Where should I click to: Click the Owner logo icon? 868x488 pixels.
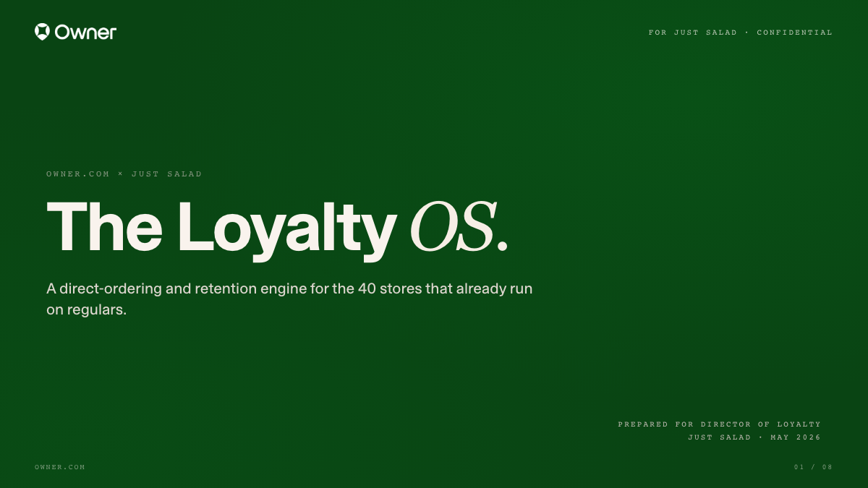pos(42,32)
